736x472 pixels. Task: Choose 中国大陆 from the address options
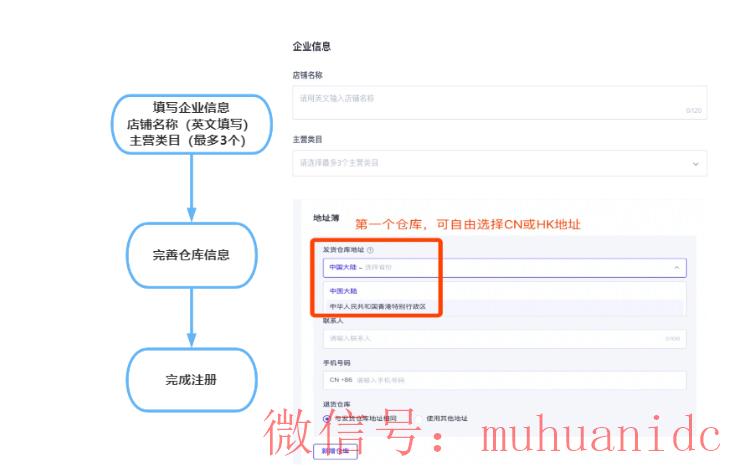point(343,291)
